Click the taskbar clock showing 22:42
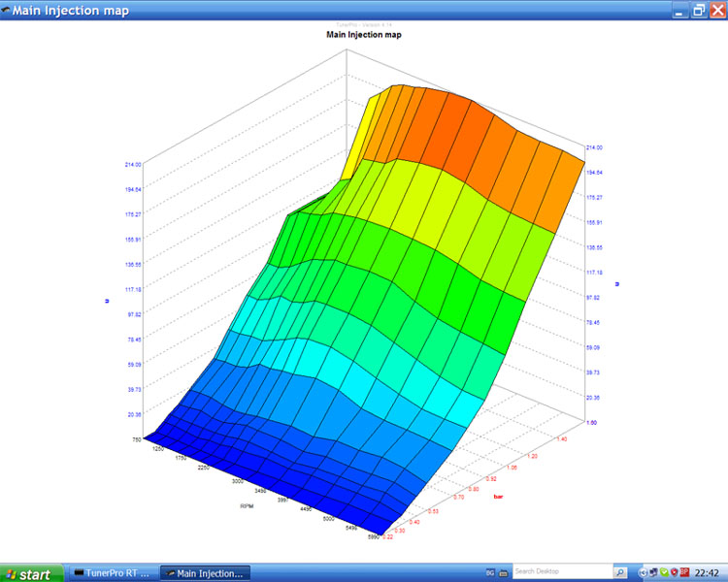This screenshot has height=582, width=728. (x=707, y=573)
